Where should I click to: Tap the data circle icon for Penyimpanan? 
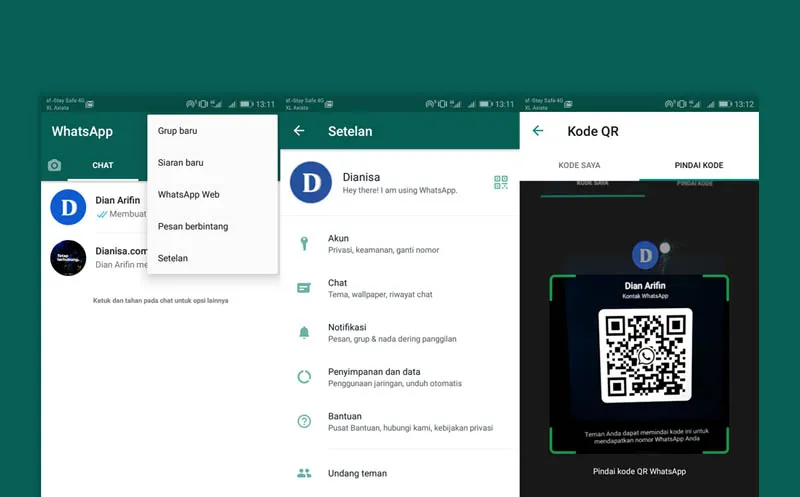click(304, 377)
